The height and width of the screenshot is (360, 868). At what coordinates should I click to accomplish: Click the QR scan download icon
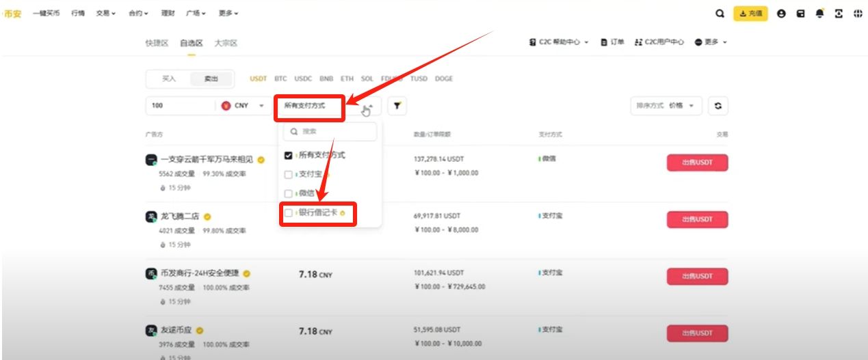[839, 13]
